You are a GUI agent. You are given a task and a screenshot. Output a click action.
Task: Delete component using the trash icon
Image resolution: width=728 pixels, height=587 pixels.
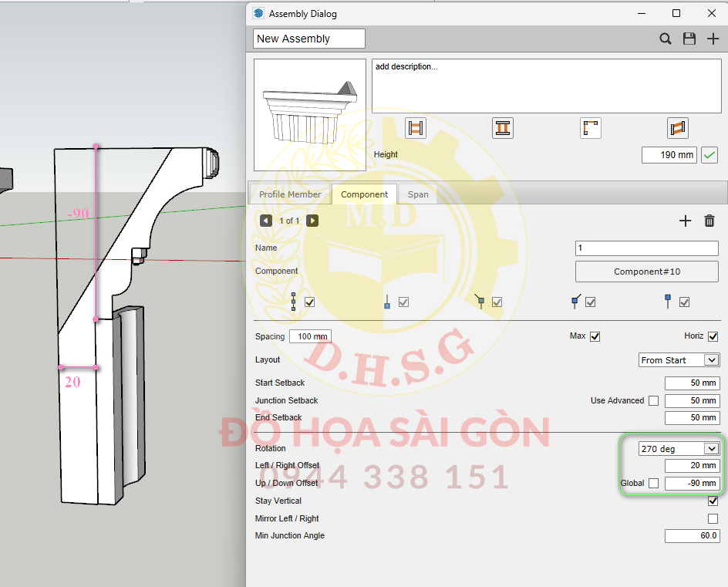pyautogui.click(x=709, y=221)
